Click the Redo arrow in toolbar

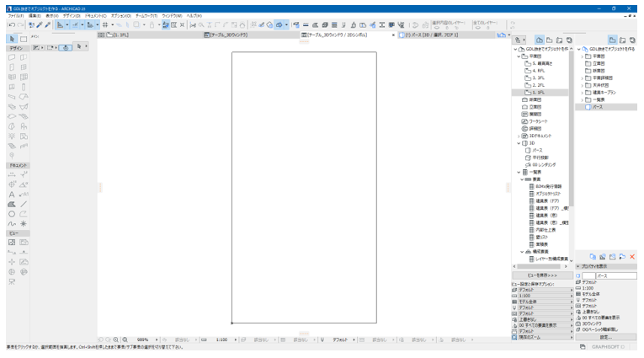[x=19, y=25]
